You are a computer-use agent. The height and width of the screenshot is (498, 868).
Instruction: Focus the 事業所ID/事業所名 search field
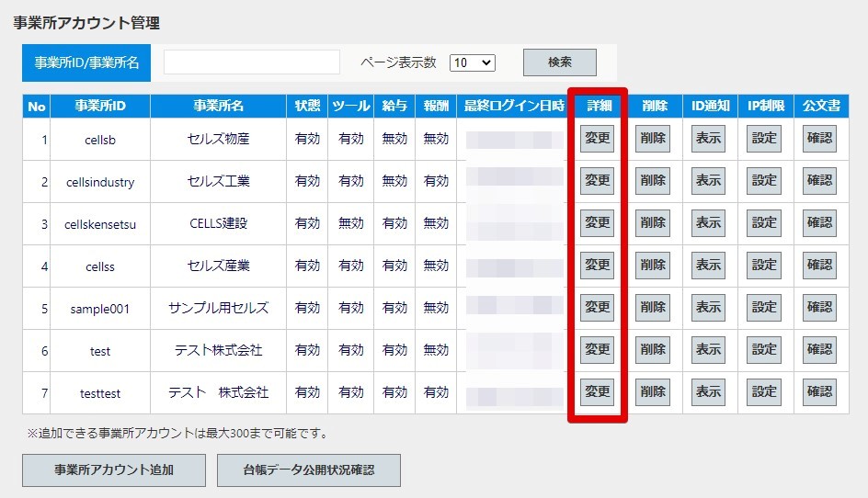point(252,62)
